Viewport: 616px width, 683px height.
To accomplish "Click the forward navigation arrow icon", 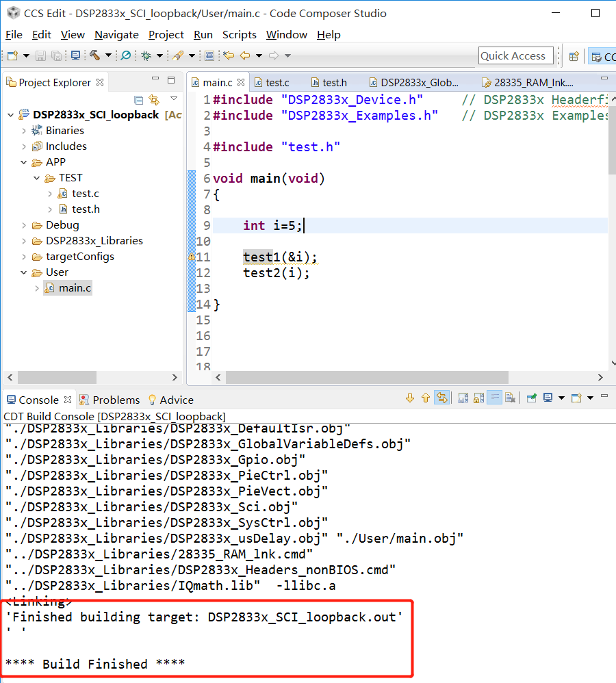I will [274, 55].
